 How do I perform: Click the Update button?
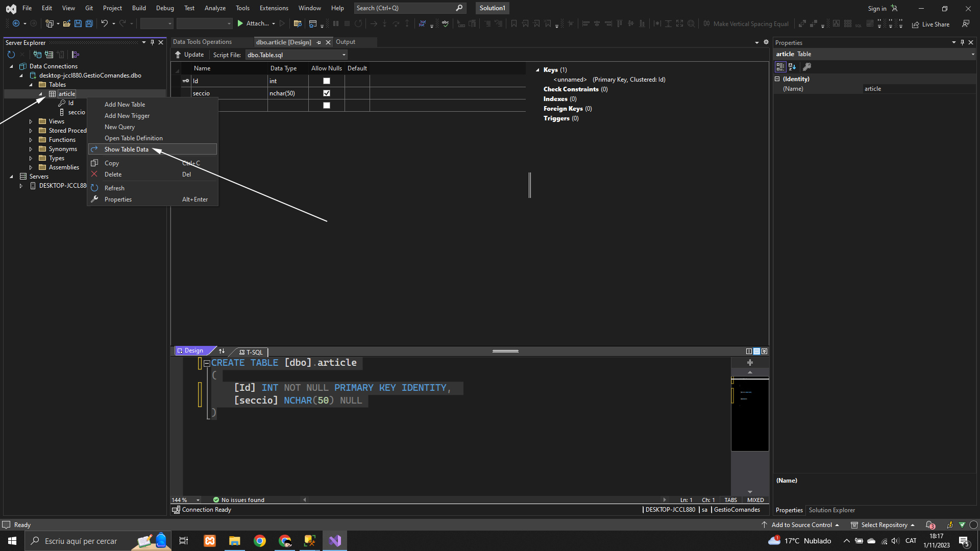pos(189,55)
